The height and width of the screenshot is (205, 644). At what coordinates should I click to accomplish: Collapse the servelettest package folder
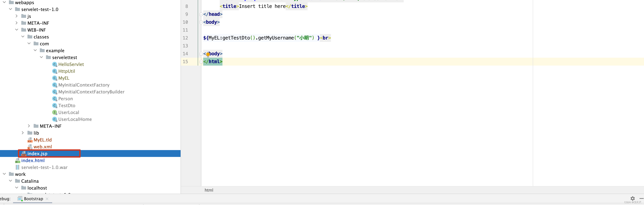(x=41, y=58)
